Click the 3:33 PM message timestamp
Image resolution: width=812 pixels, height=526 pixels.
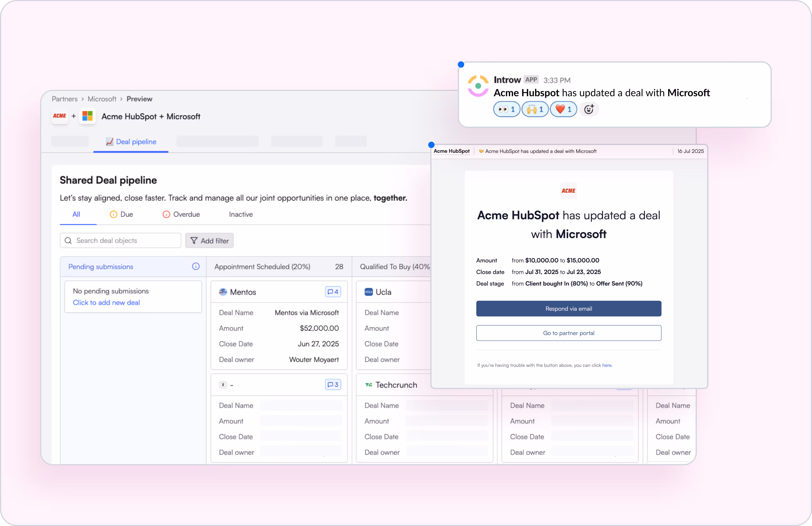(557, 80)
